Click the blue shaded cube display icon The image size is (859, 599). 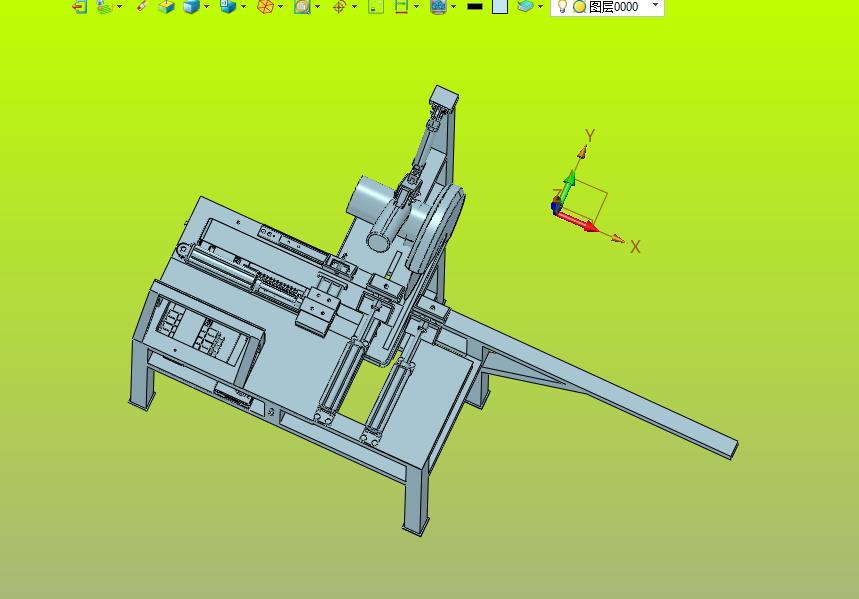(x=191, y=7)
